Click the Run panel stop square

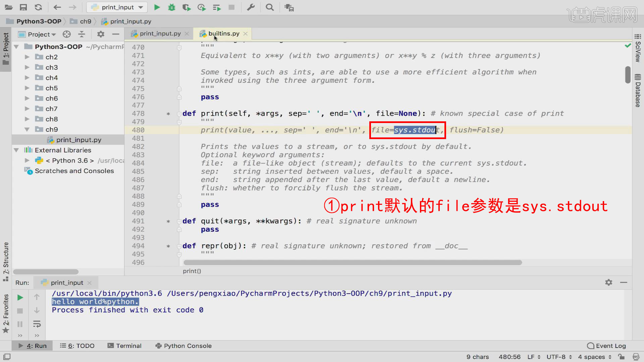coord(20,311)
